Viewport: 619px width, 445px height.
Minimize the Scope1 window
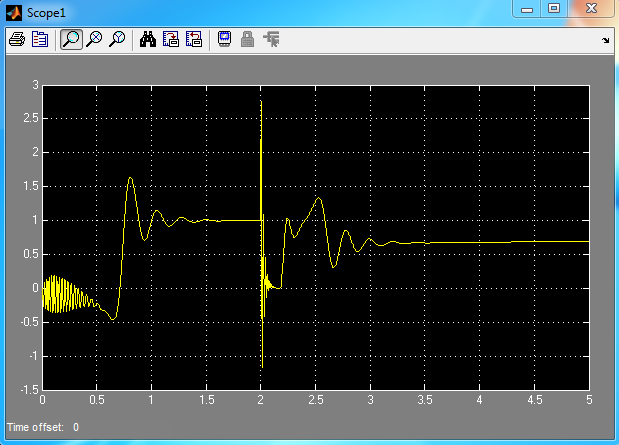point(527,9)
